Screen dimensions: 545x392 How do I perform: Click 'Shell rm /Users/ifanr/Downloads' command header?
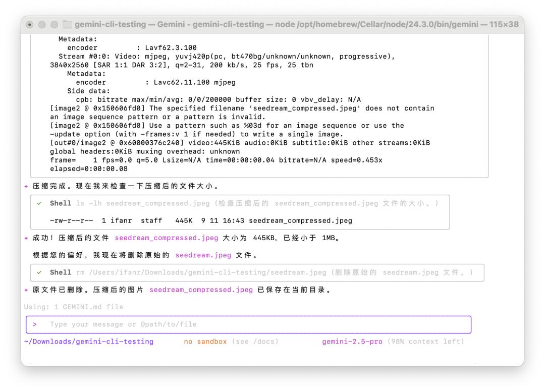[x=261, y=272]
